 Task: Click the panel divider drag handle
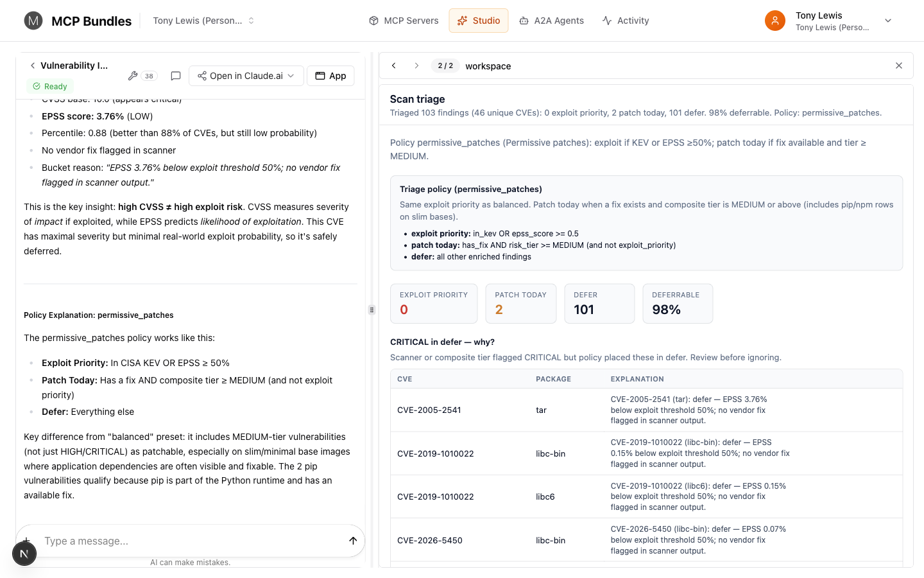click(372, 310)
